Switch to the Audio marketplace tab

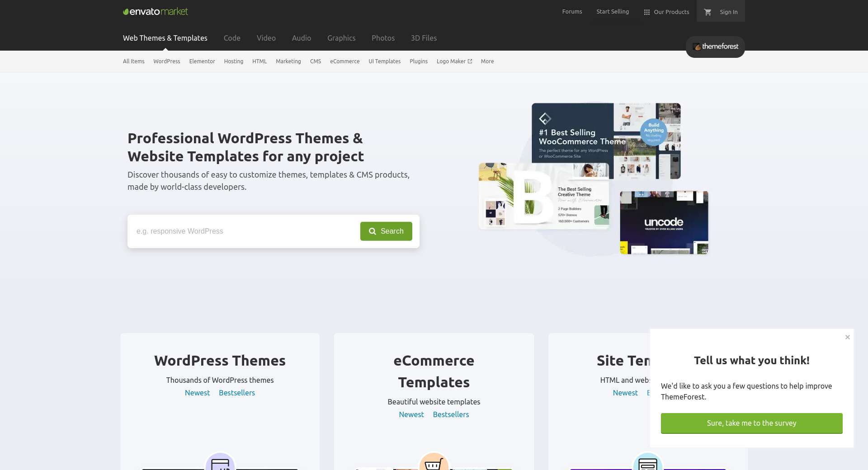coord(302,38)
